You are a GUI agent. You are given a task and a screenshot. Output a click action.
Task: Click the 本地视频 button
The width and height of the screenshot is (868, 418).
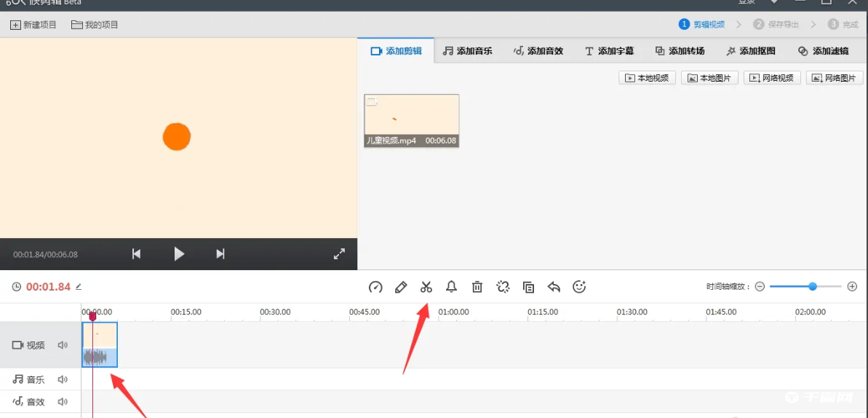coord(647,78)
